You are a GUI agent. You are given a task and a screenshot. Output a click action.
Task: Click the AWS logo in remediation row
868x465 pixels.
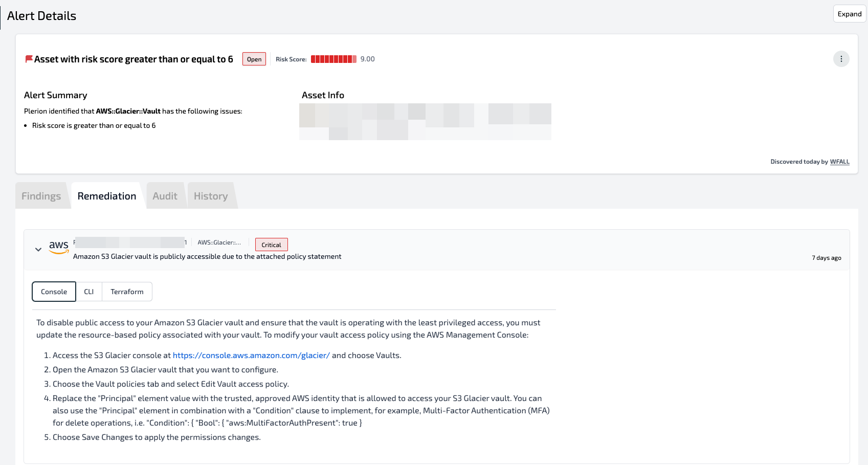[x=59, y=247]
